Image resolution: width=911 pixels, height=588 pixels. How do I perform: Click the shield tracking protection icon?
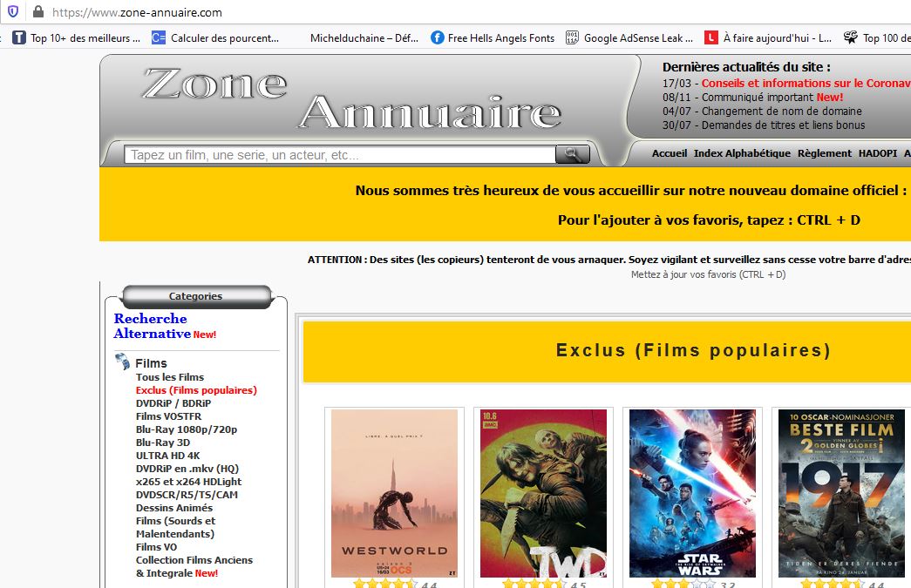pyautogui.click(x=12, y=12)
